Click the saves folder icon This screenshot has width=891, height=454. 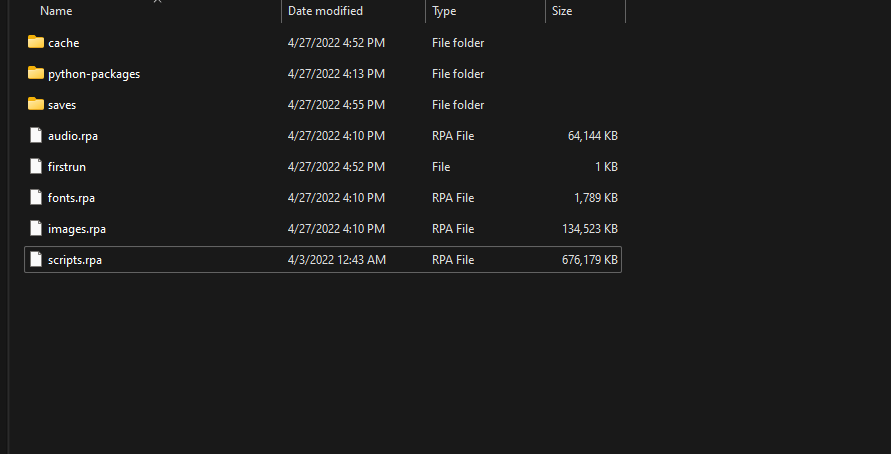(x=36, y=104)
